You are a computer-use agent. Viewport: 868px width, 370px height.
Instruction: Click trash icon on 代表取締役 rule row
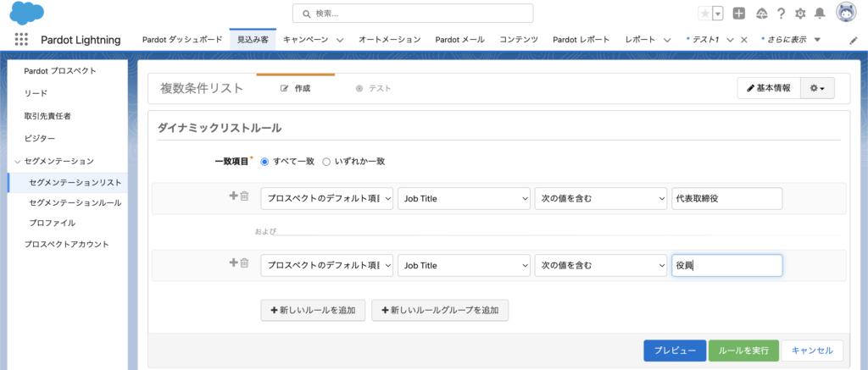[245, 196]
